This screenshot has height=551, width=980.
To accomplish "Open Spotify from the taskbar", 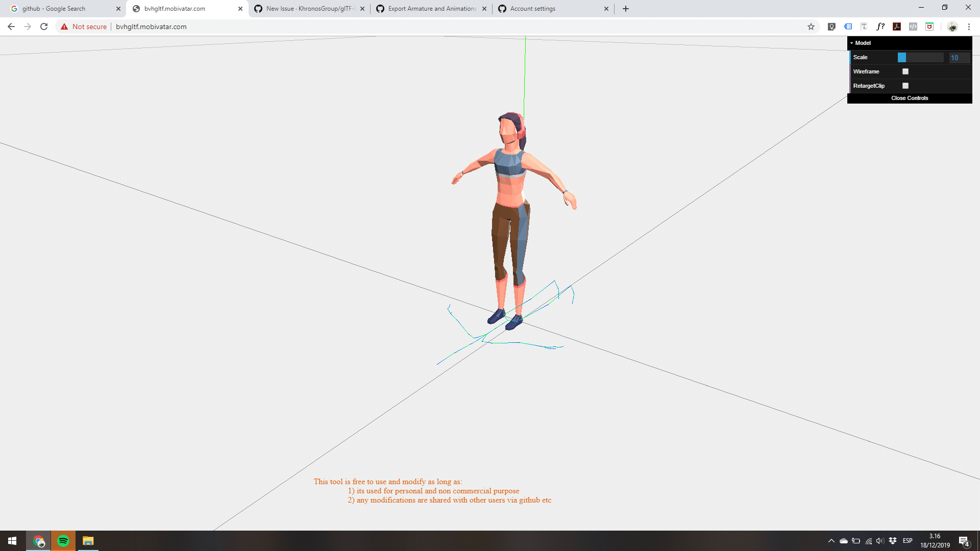I will pos(63,540).
